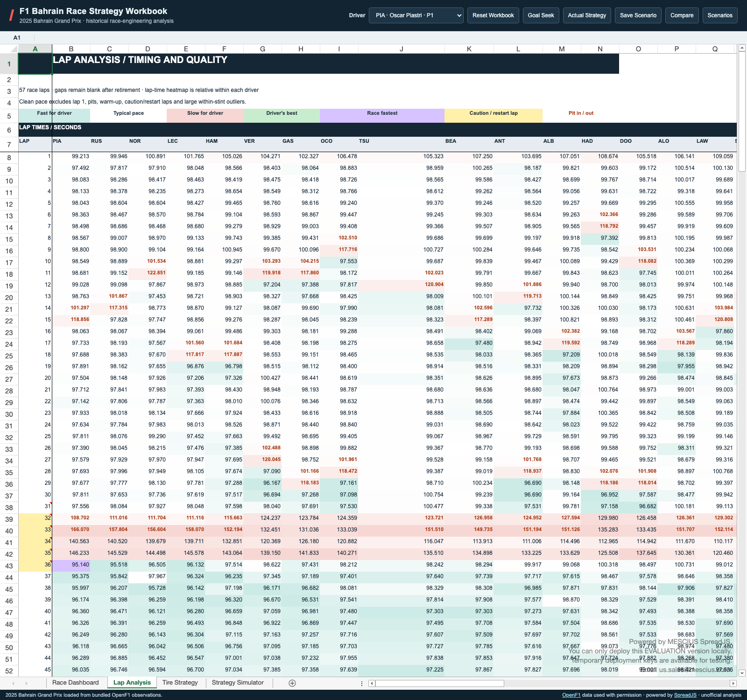Open the OpenF1 link in footer
The image size is (747, 700).
coord(571,695)
